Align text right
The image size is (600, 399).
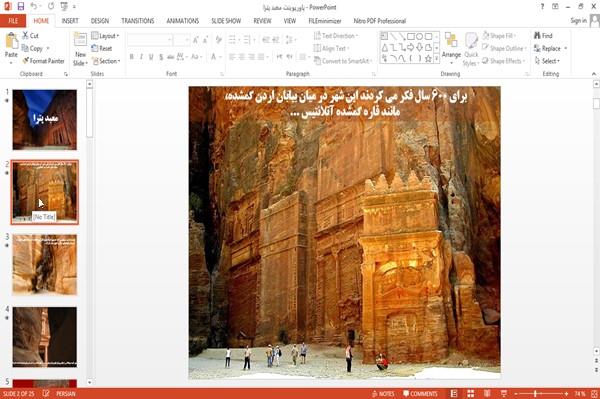pyautogui.click(x=251, y=57)
